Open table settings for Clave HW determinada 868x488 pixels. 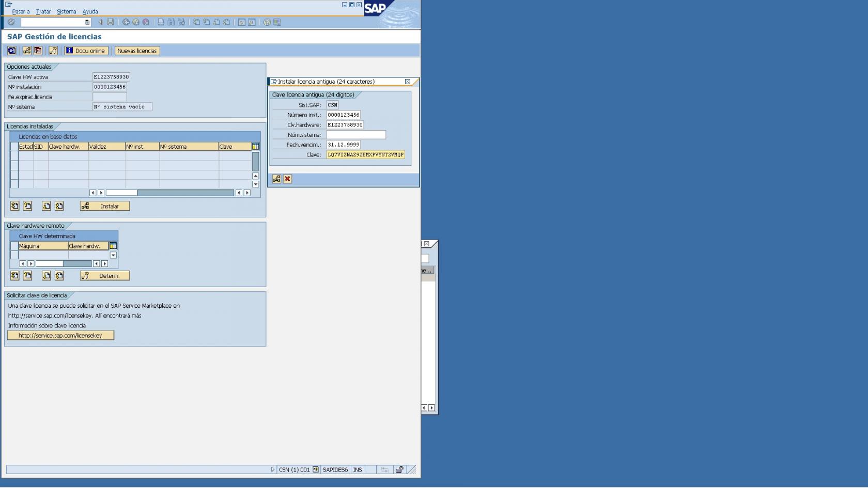(113, 246)
